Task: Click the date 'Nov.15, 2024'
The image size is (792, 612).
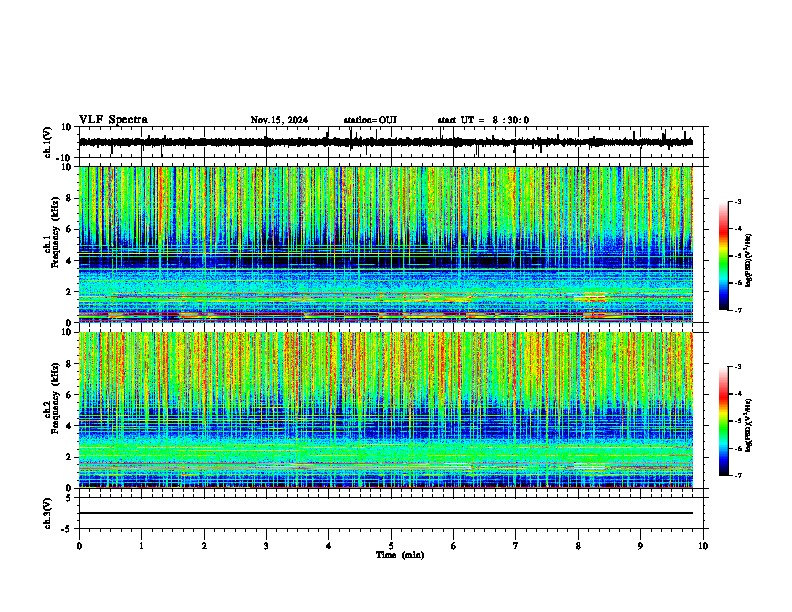Action: tap(279, 120)
